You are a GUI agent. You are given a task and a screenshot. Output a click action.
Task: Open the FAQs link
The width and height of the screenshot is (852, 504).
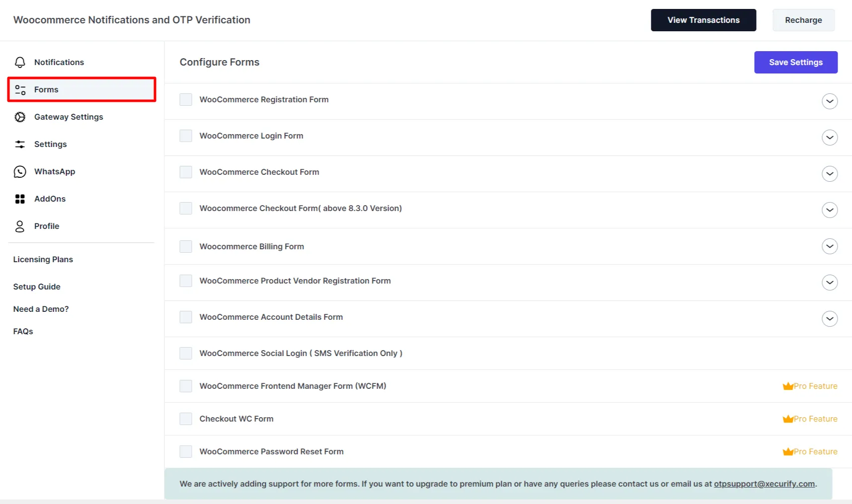coord(23,331)
